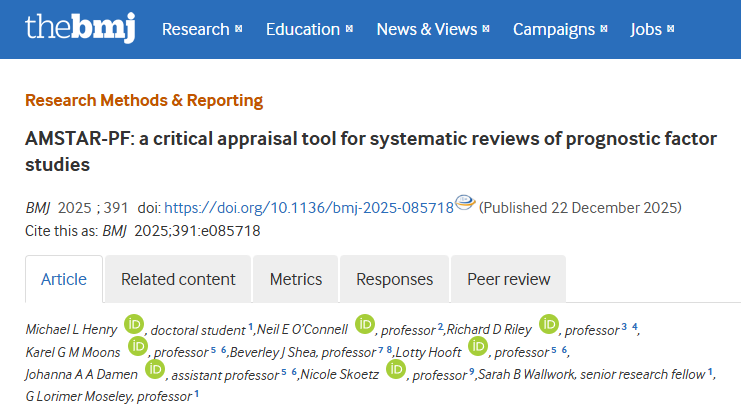Open Michael L Henry's ORCID iD icon

click(134, 324)
